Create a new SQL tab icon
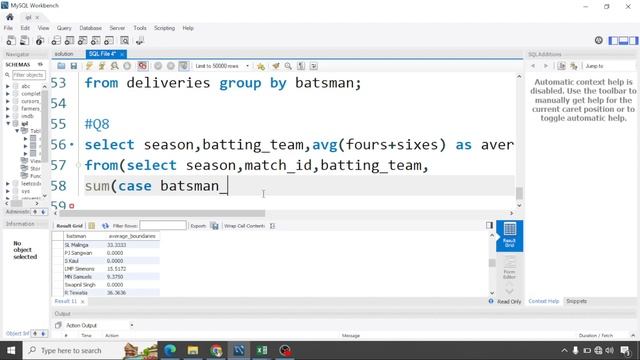 click(11, 40)
